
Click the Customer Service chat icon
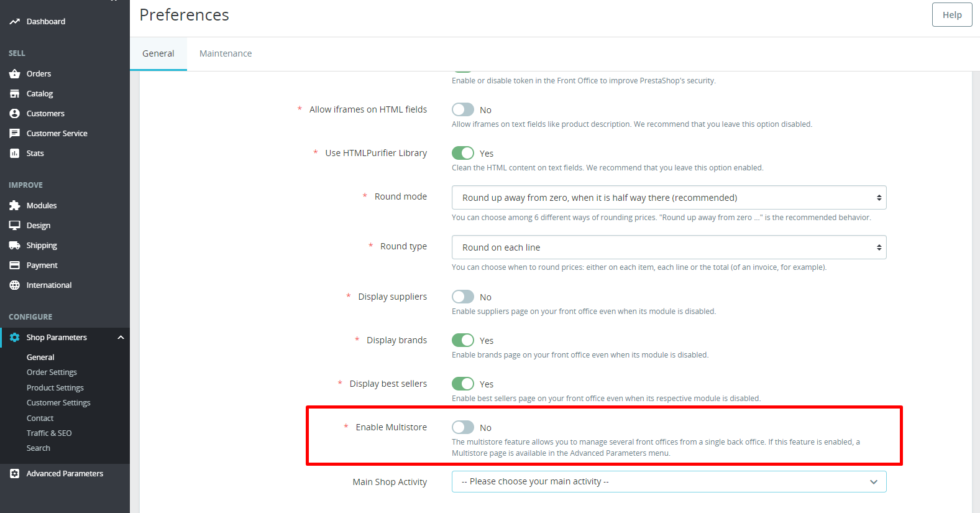(x=14, y=134)
